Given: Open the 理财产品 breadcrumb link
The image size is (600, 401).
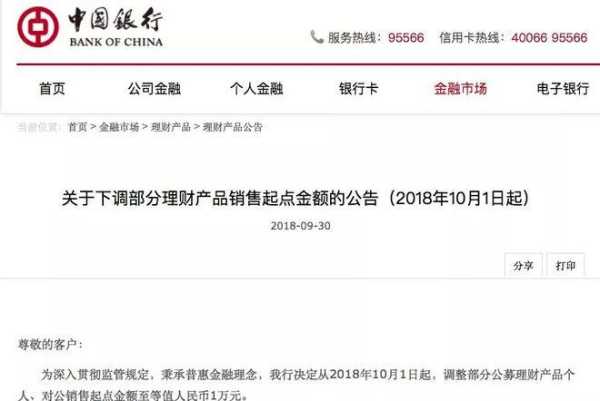Looking at the screenshot, I should pos(171,127).
